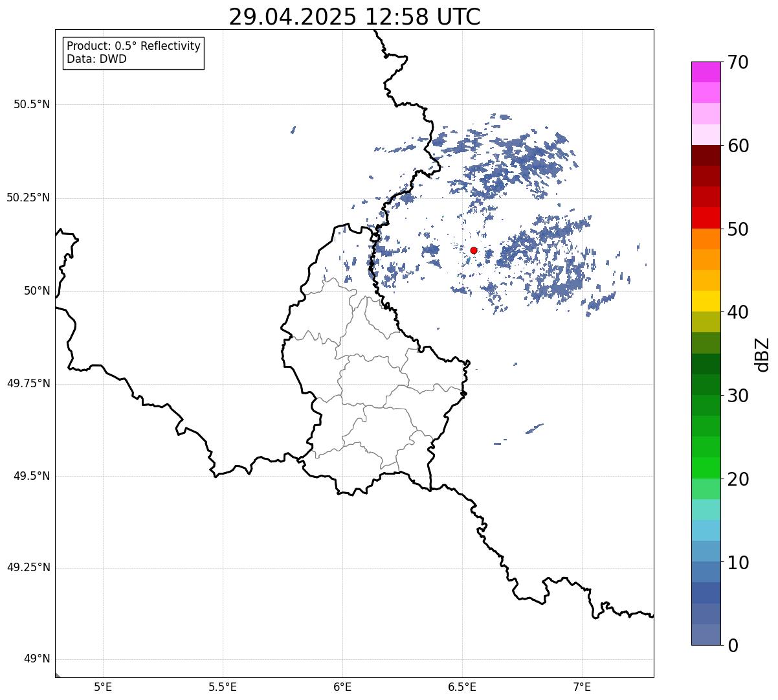
Task: Click the 'Data: DWD' legend text
Action: 96,59
